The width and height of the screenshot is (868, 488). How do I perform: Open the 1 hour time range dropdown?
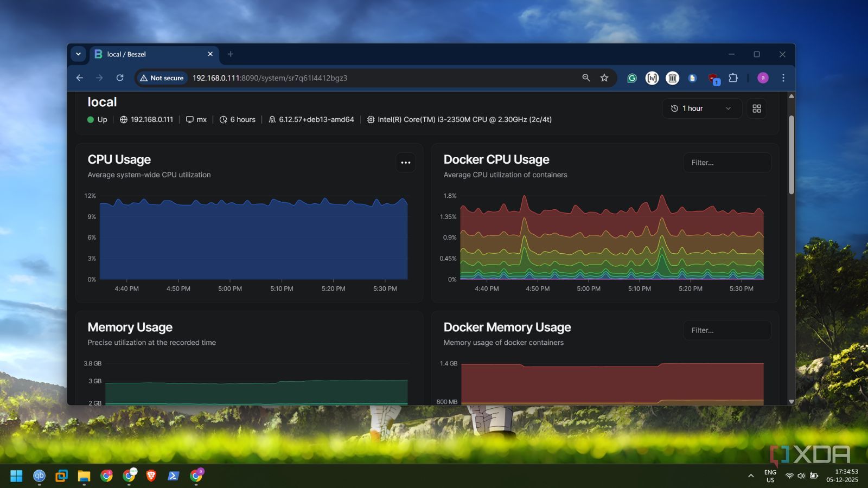tap(701, 108)
